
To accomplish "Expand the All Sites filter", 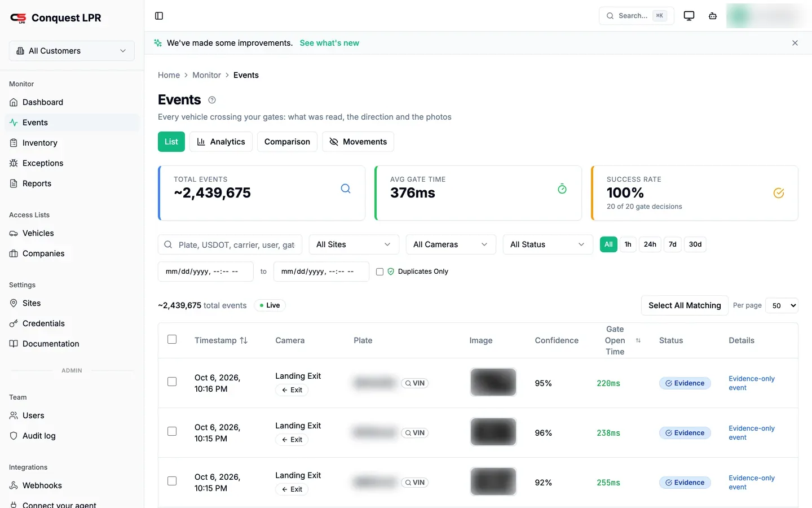I will click(x=354, y=244).
